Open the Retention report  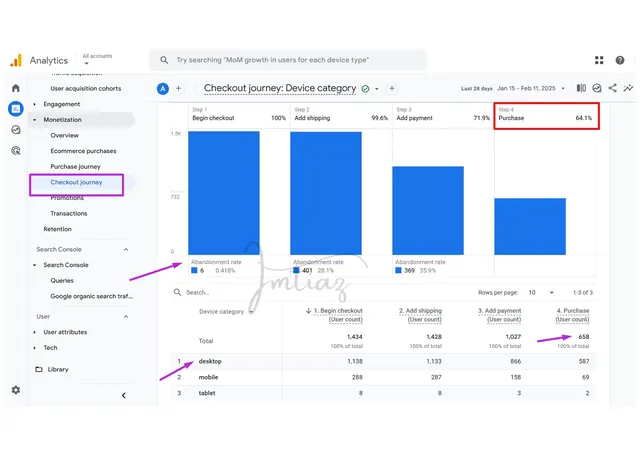tap(58, 229)
